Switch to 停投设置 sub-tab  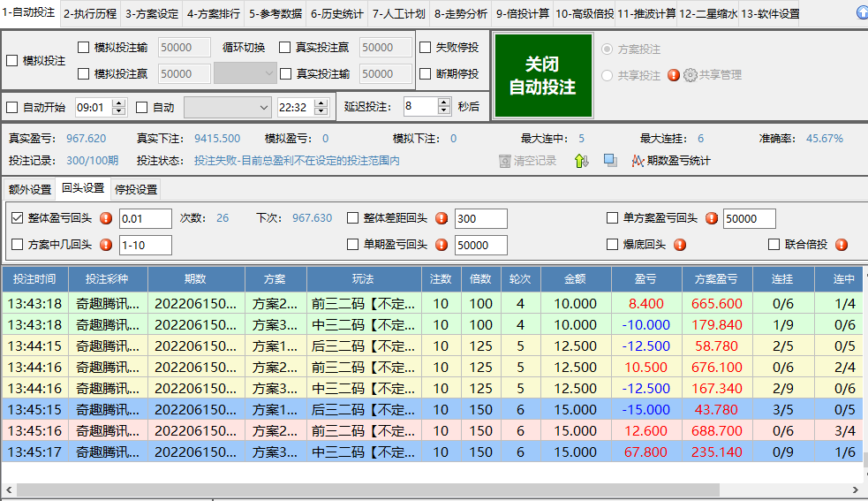click(x=136, y=190)
